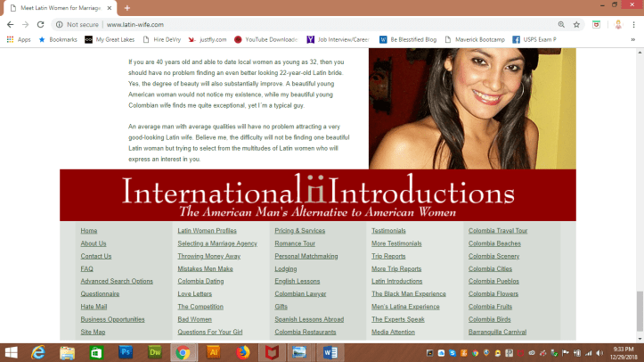
Task: Open the Love Letters link
Action: [195, 294]
